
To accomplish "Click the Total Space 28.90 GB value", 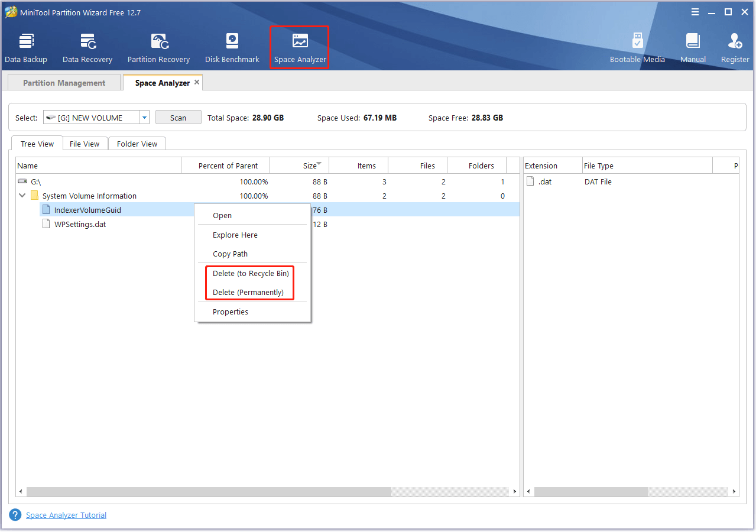I will (268, 118).
